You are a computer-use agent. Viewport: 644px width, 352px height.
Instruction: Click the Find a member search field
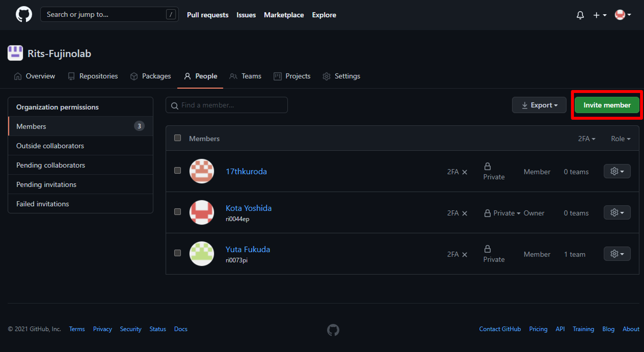(227, 105)
